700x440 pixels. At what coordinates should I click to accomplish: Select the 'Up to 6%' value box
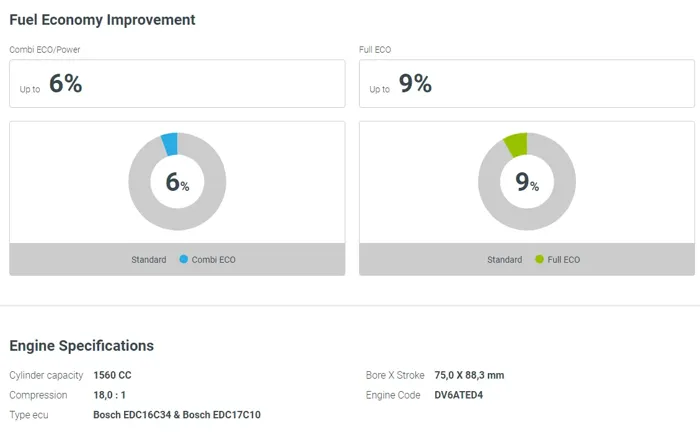[177, 84]
